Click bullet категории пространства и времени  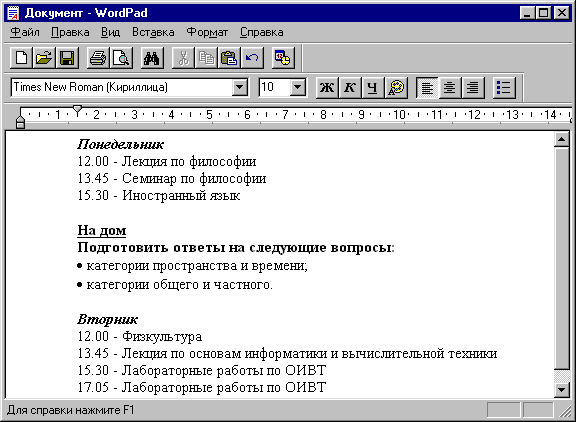click(192, 266)
